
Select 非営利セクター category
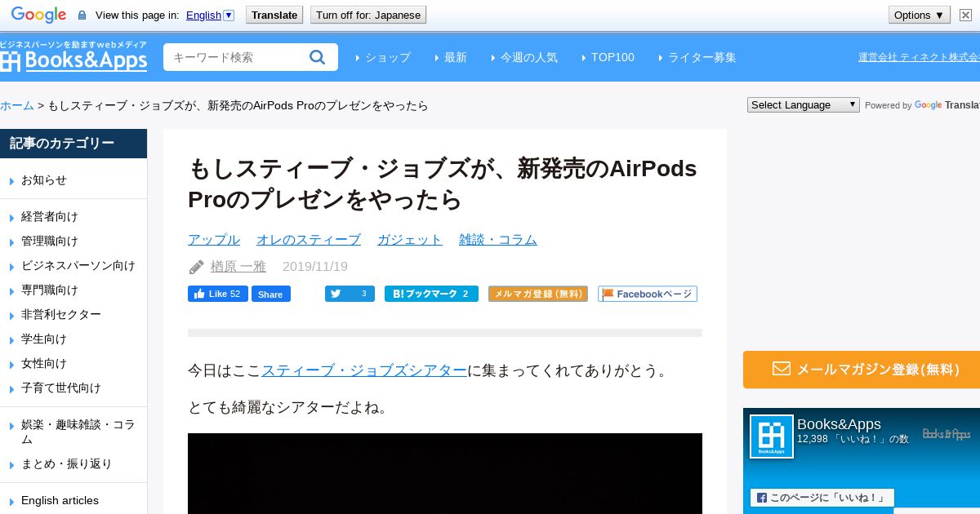pyautogui.click(x=61, y=315)
